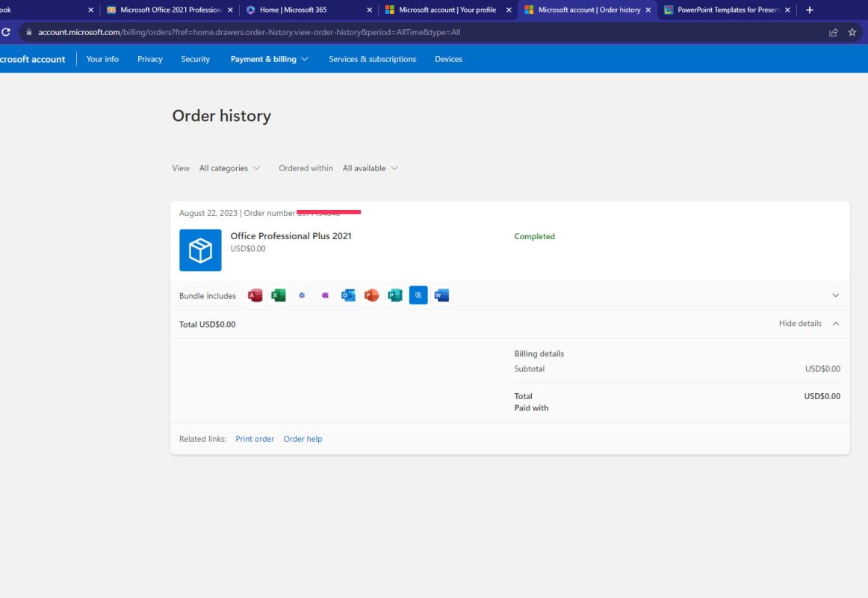The image size is (868, 598).
Task: Click the PowerPoint icon in bundle
Action: 371,296
